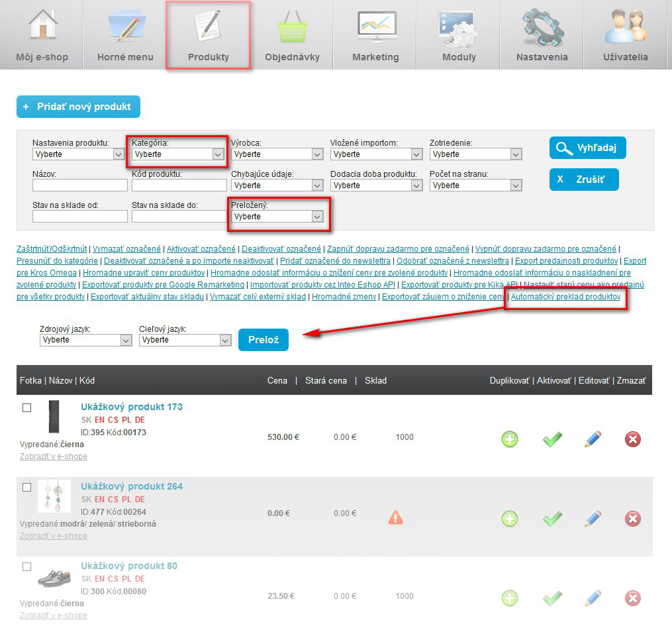Image resolution: width=672 pixels, height=634 pixels.
Task: Open Objednávky shopping basket section
Action: click(x=292, y=34)
